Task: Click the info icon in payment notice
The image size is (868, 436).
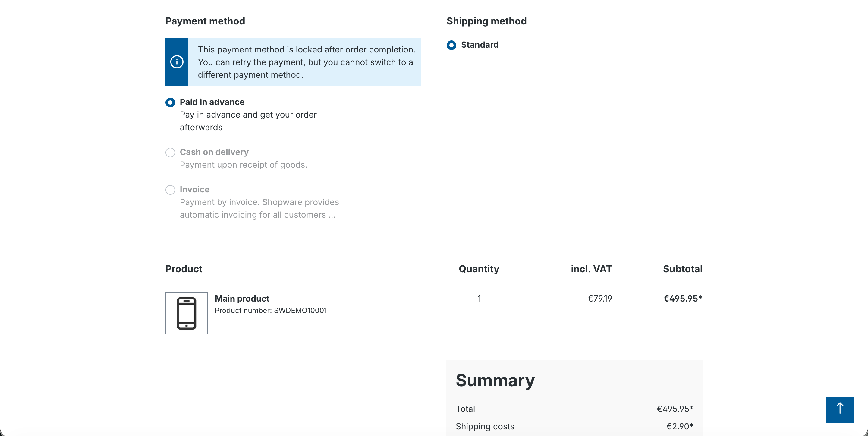Action: [177, 62]
